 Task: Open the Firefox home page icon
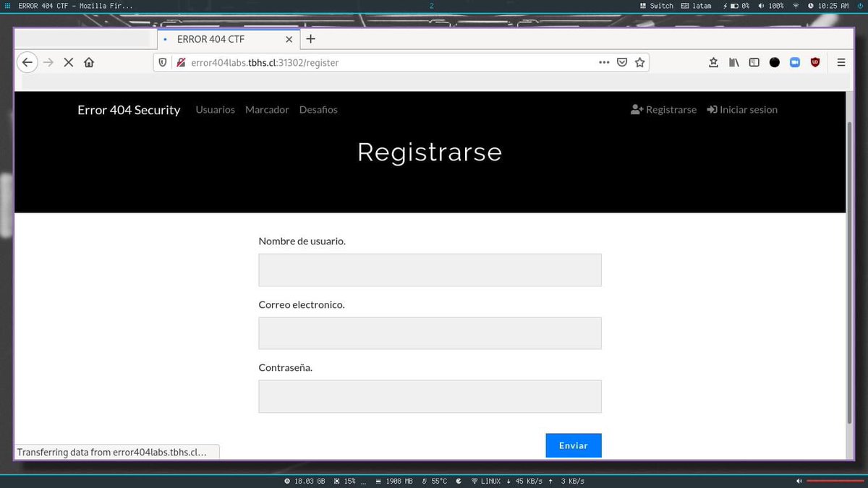click(89, 63)
